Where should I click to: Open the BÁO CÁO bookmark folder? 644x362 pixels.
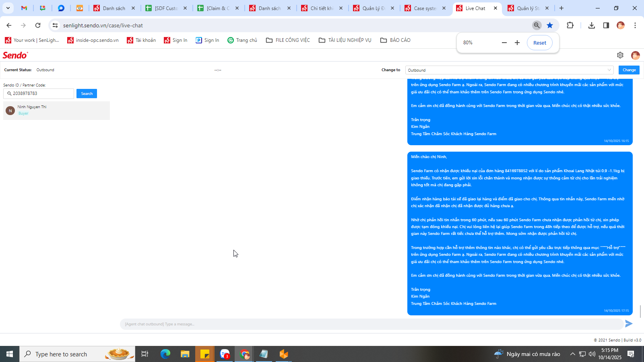[x=395, y=40]
